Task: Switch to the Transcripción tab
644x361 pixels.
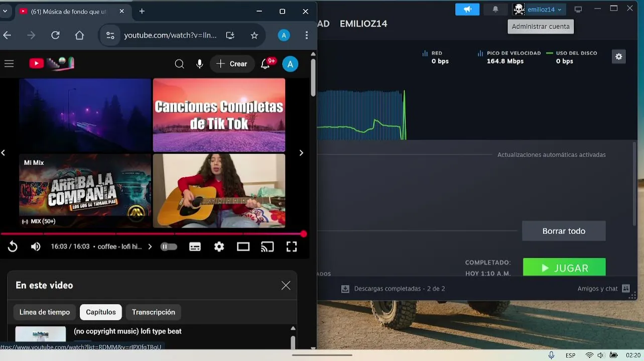Action: (x=154, y=312)
